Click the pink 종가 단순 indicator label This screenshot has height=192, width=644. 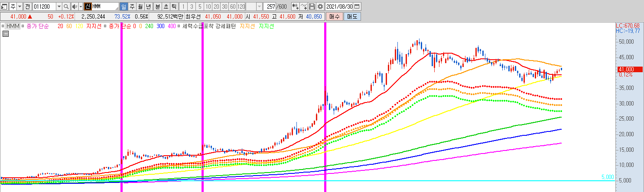point(38,26)
